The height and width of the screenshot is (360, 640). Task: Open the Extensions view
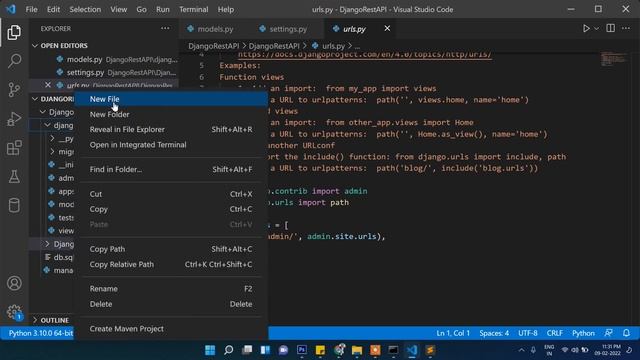point(14,148)
